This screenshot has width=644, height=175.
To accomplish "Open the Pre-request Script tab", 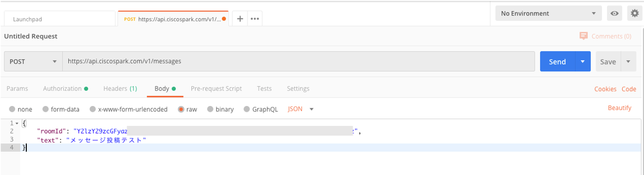I will [216, 88].
